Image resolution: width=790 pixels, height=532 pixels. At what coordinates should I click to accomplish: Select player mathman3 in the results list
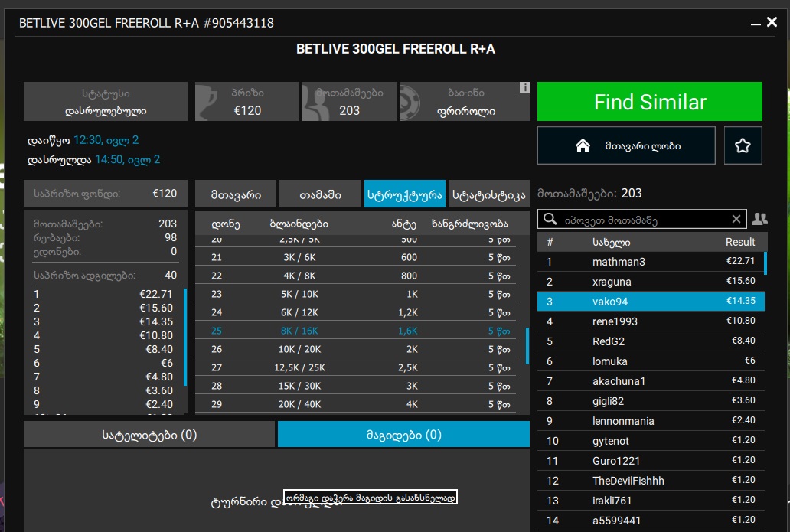[x=651, y=262]
